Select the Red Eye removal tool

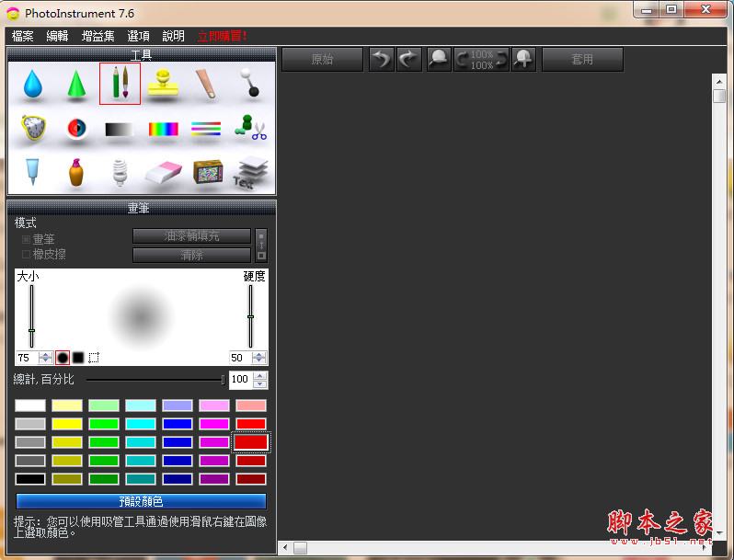(x=76, y=128)
